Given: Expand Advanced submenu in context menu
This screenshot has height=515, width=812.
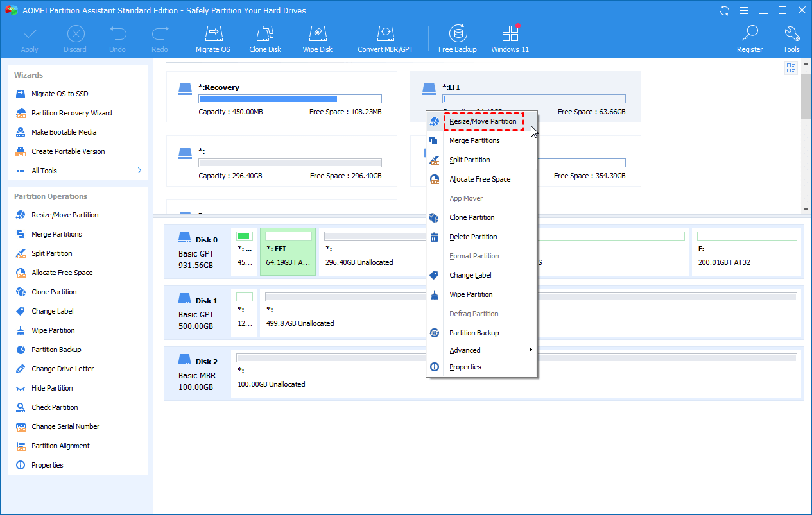Looking at the screenshot, I should tap(482, 350).
